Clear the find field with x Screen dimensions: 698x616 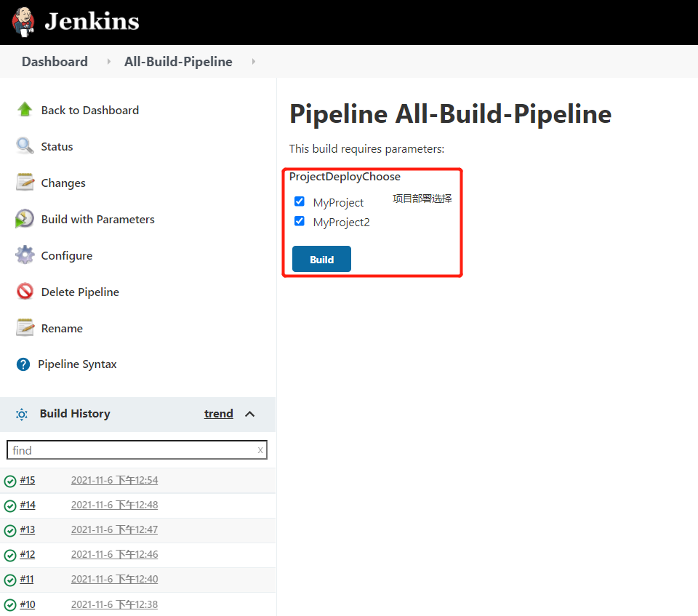click(260, 450)
